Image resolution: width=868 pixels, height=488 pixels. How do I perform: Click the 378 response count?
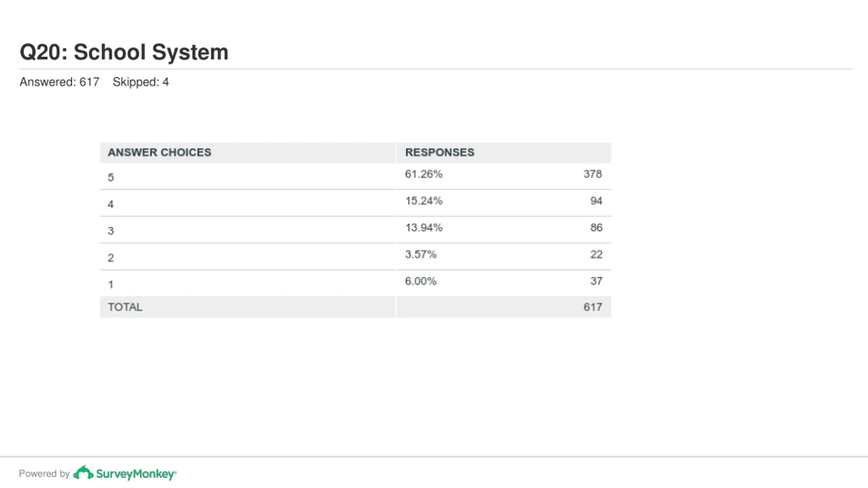tap(593, 174)
